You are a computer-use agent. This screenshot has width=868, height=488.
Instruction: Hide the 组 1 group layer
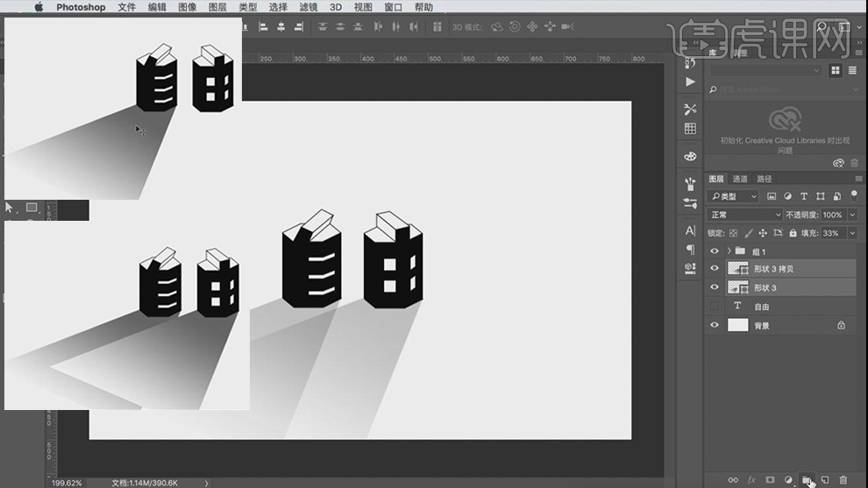(x=714, y=251)
